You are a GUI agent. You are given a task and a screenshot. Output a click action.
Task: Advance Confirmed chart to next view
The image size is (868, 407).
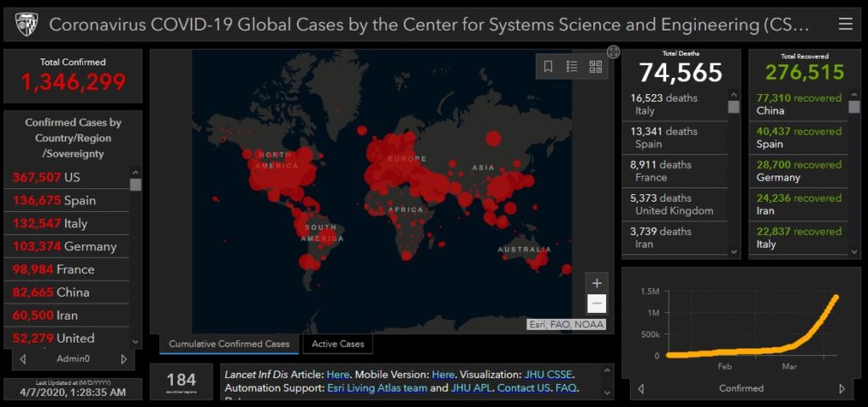(842, 388)
